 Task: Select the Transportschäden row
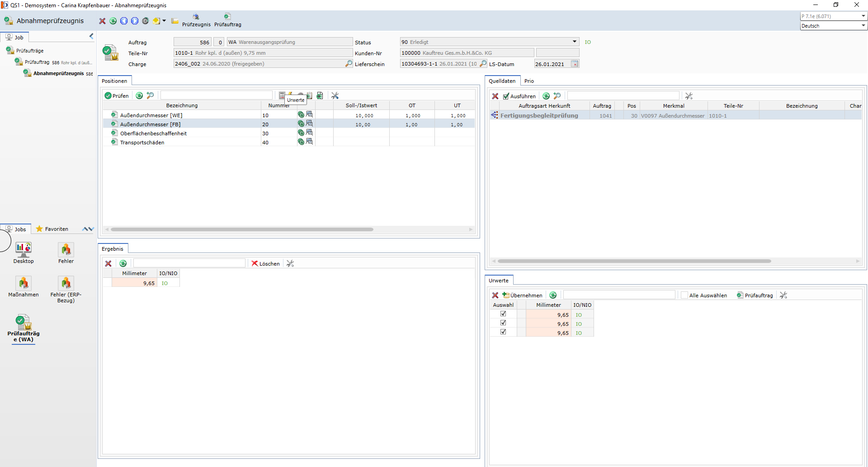289,142
